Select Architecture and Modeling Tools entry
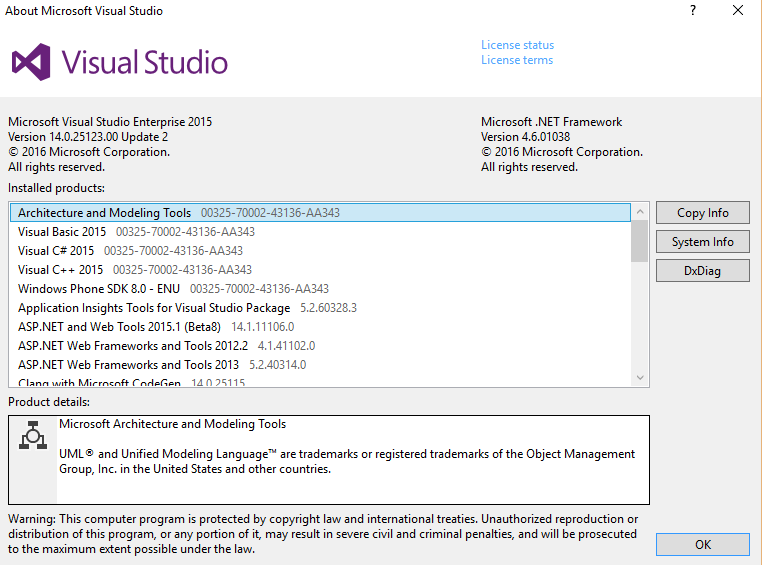The image size is (762, 565). pyautogui.click(x=104, y=213)
